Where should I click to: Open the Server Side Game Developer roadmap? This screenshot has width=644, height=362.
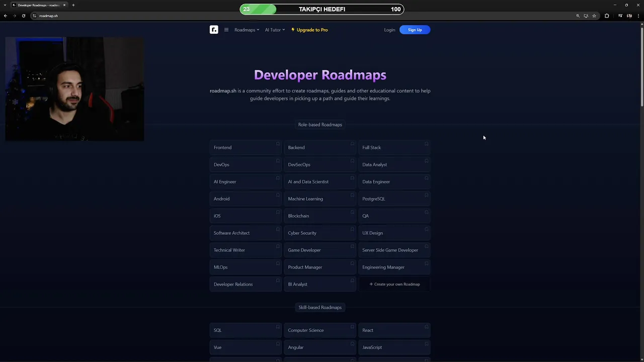click(394, 250)
